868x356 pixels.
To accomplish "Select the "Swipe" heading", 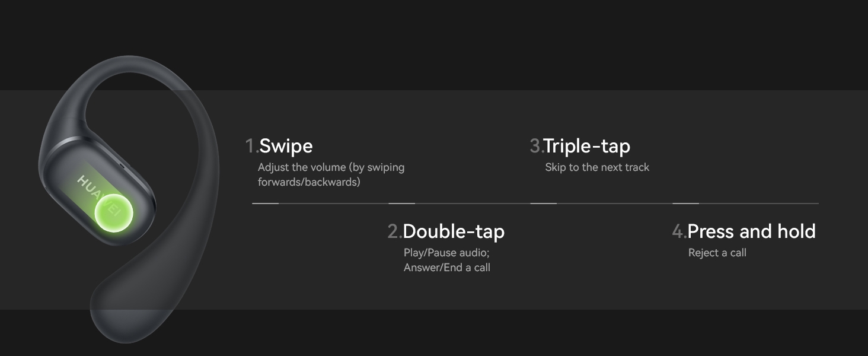I will 286,146.
